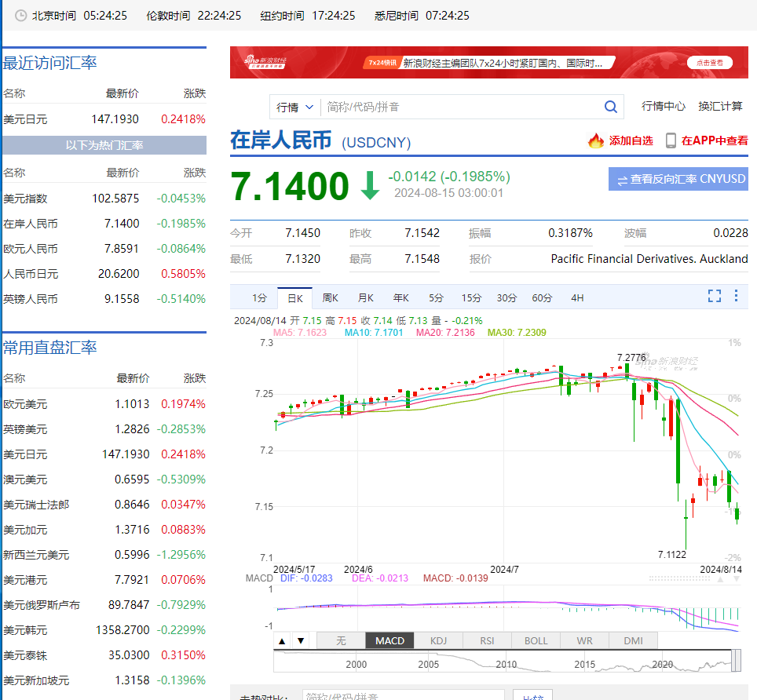Open 美元新加坡元 rate row
The width and height of the screenshot is (757, 700).
tap(104, 680)
